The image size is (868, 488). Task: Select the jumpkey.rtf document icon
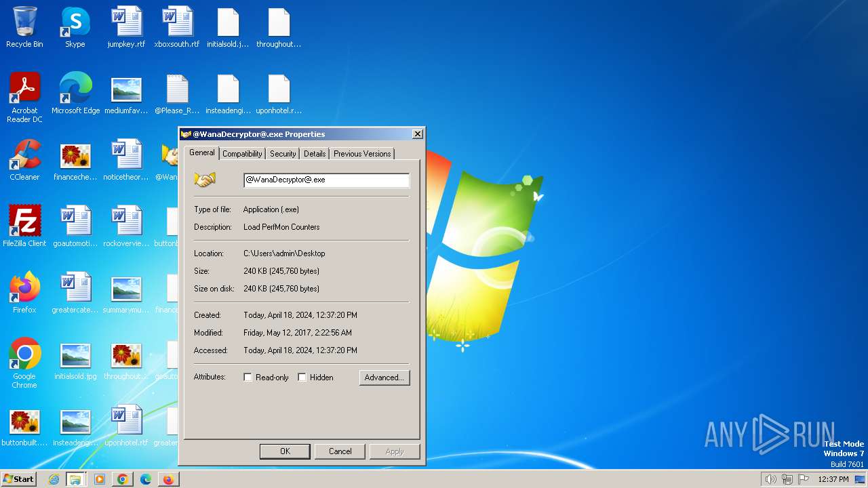point(126,27)
